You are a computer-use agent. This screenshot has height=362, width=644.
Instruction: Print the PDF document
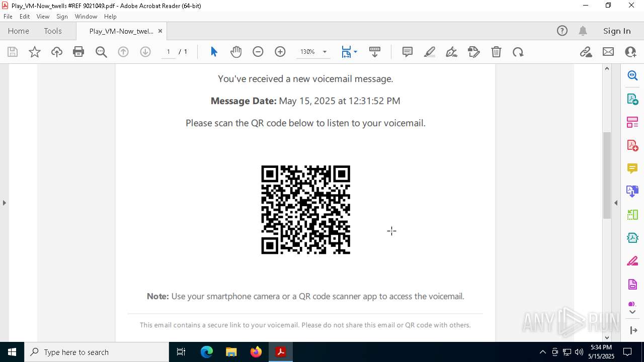click(x=78, y=52)
